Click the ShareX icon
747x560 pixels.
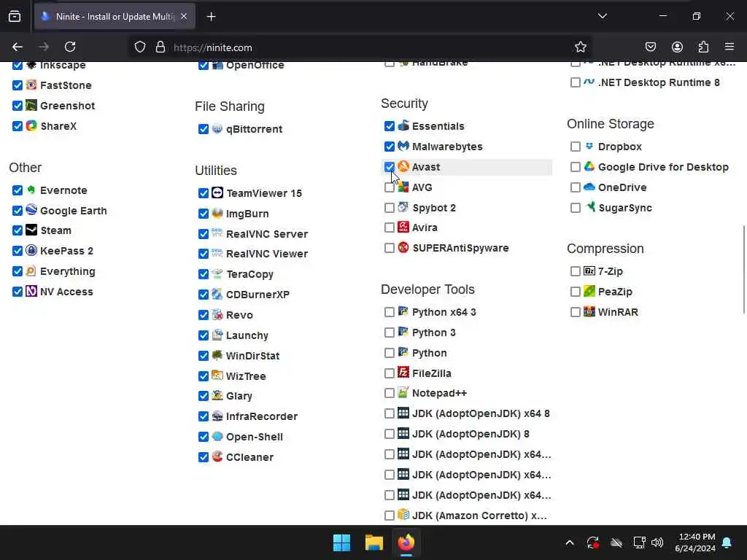pos(31,125)
